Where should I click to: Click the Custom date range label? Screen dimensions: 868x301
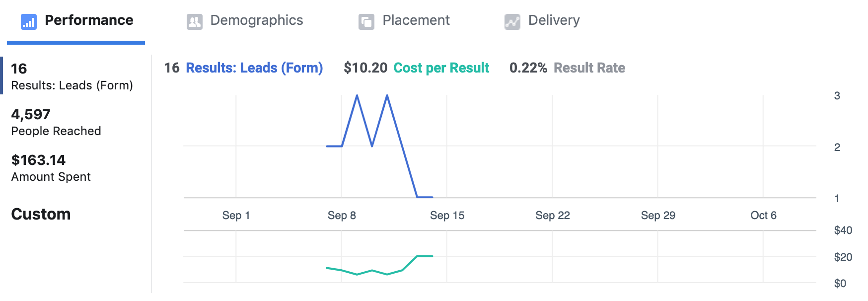(x=41, y=214)
